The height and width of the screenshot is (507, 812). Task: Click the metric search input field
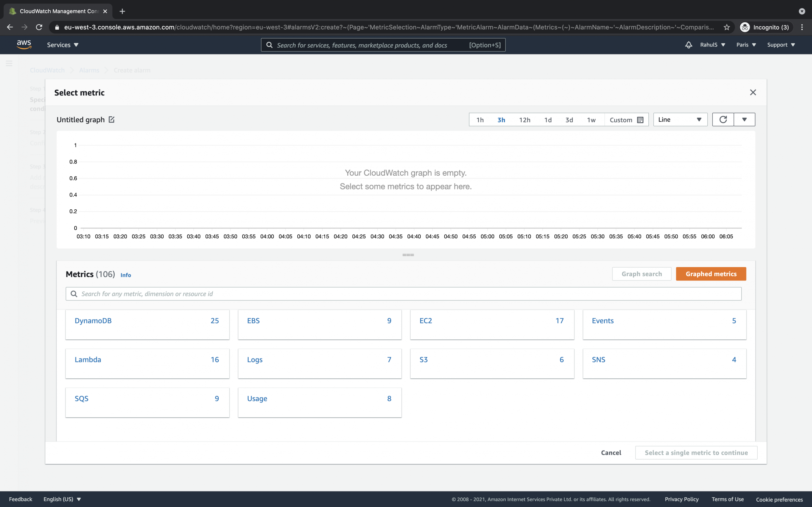(403, 294)
